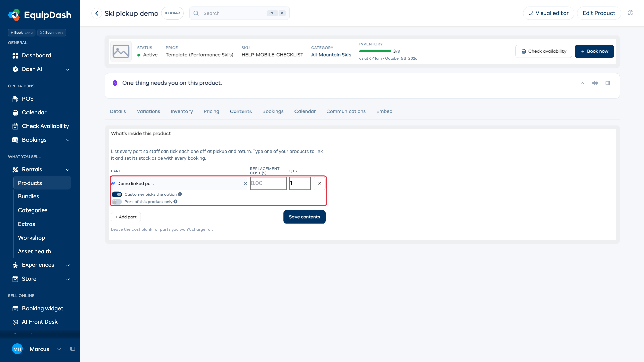Screen dimensions: 644x362
Task: Click the Save contents button
Action: tap(305, 217)
